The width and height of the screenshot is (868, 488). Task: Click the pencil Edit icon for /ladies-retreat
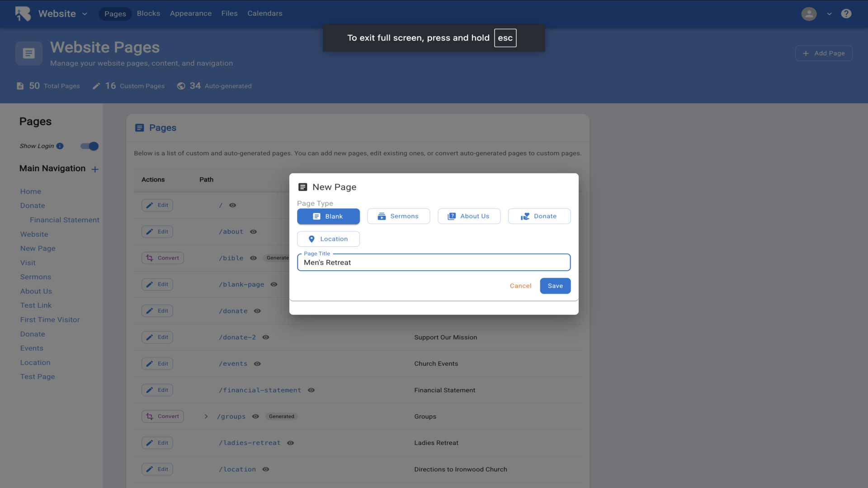point(150,443)
